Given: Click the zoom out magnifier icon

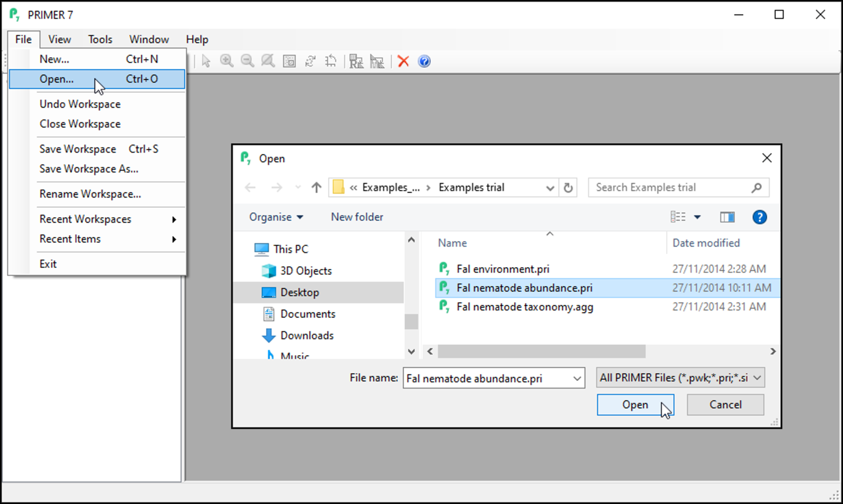Looking at the screenshot, I should pos(247,61).
